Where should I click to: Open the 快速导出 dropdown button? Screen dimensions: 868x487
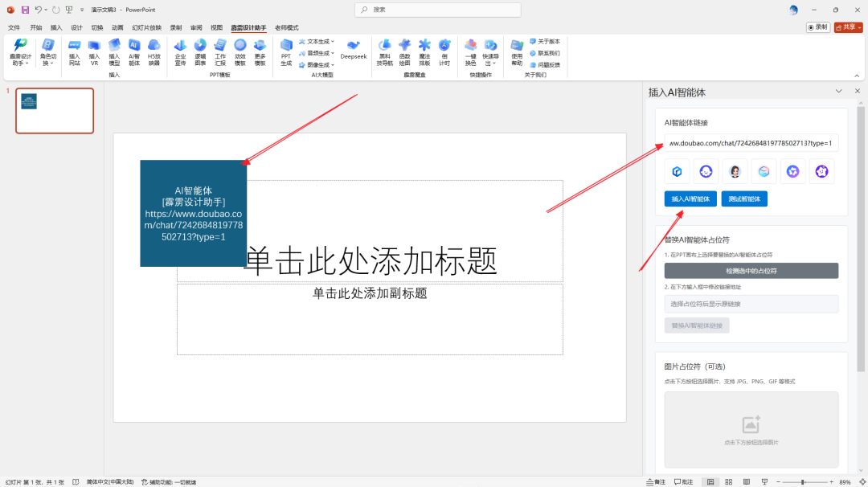(490, 52)
